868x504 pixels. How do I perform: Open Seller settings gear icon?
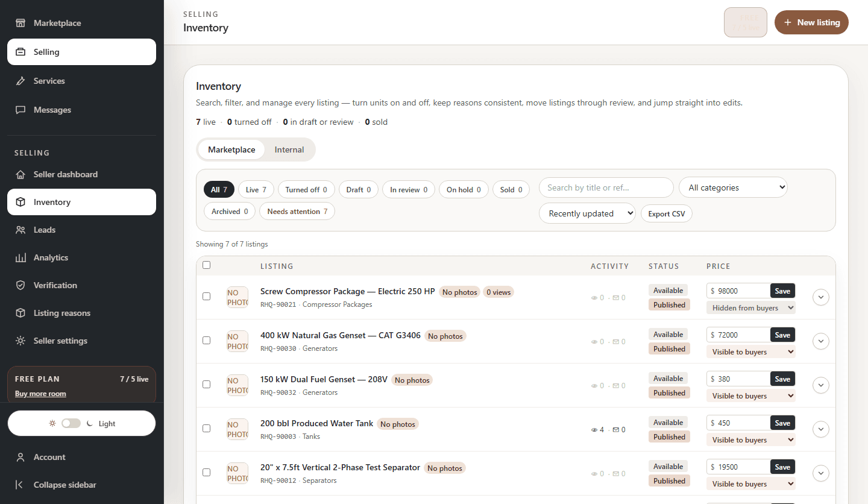coord(20,341)
